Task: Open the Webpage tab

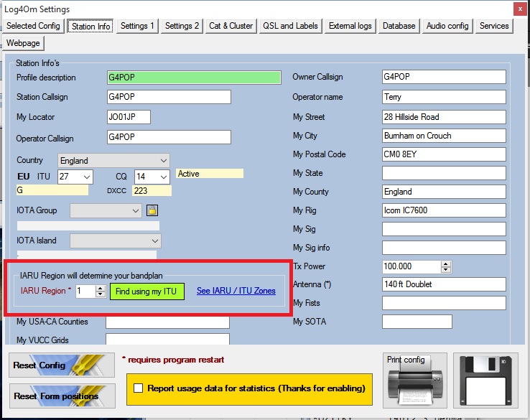Action: (23, 43)
